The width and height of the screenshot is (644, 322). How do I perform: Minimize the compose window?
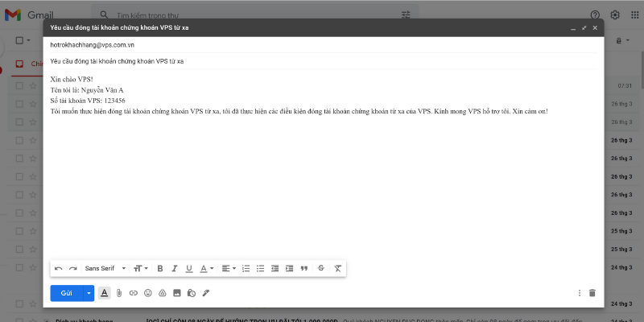pyautogui.click(x=573, y=28)
